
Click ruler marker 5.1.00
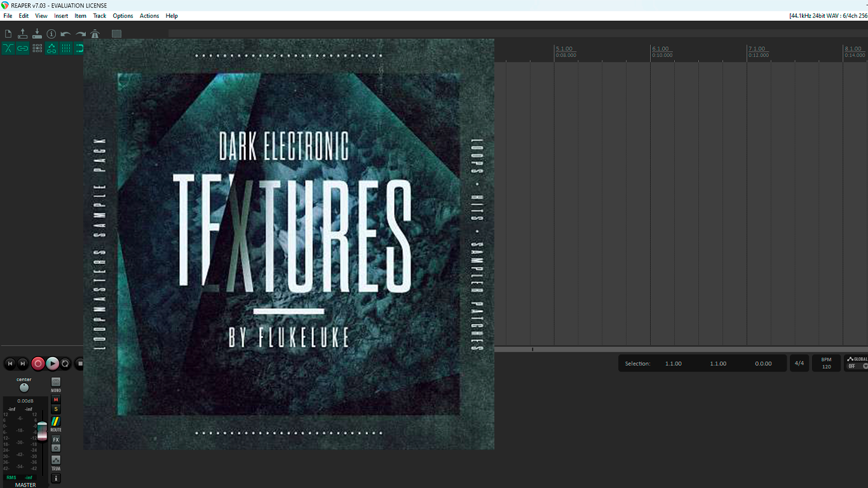coord(564,49)
